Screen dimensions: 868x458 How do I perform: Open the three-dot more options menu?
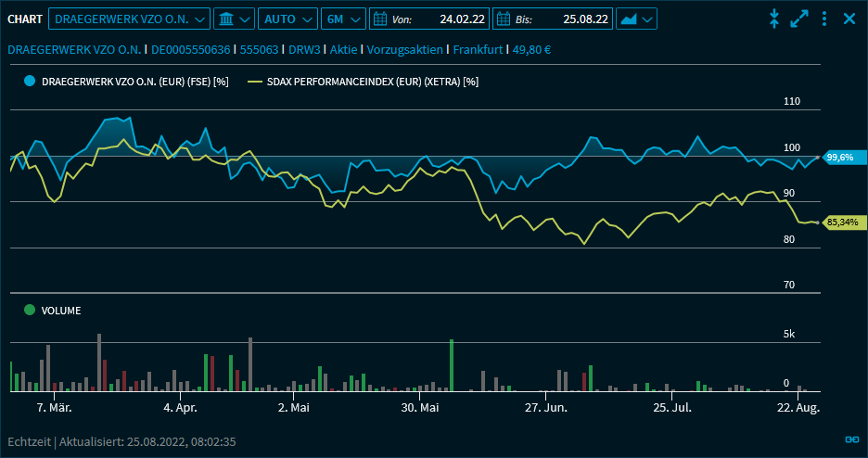coord(824,19)
